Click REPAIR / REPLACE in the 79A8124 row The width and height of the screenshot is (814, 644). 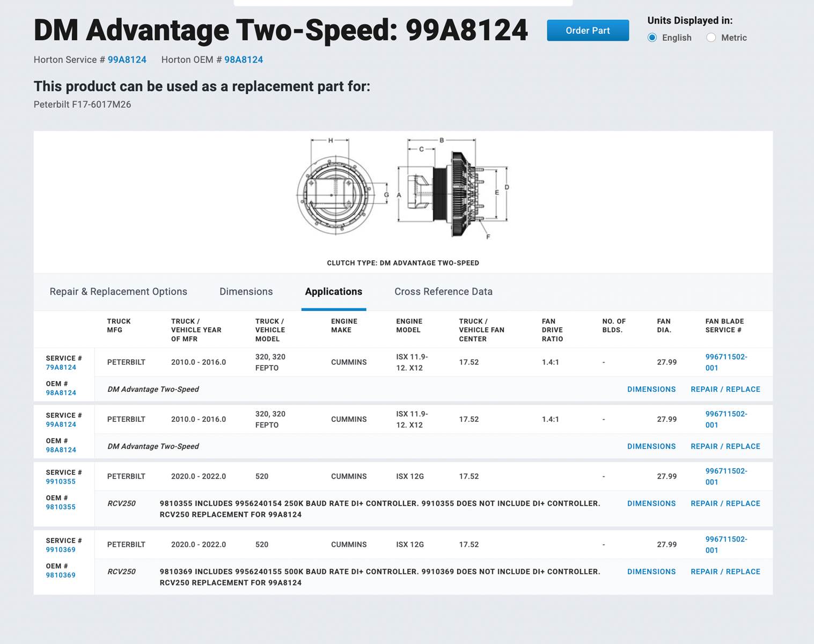pos(725,389)
